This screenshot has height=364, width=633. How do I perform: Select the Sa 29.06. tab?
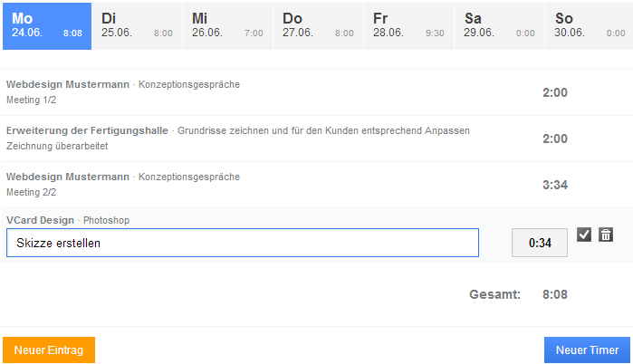click(499, 25)
